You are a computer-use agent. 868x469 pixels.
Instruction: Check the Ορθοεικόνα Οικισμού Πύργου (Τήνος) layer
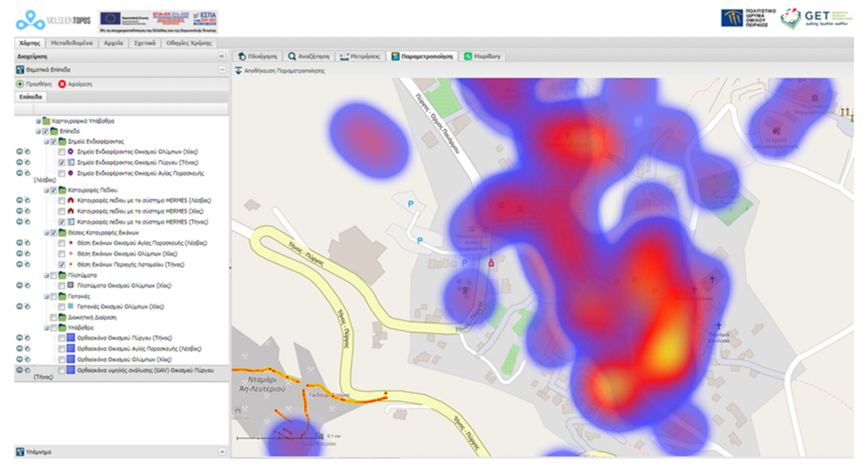62,338
